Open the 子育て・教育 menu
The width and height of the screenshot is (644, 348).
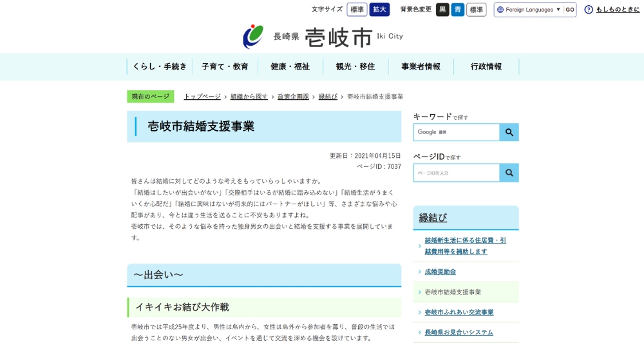[x=225, y=66]
